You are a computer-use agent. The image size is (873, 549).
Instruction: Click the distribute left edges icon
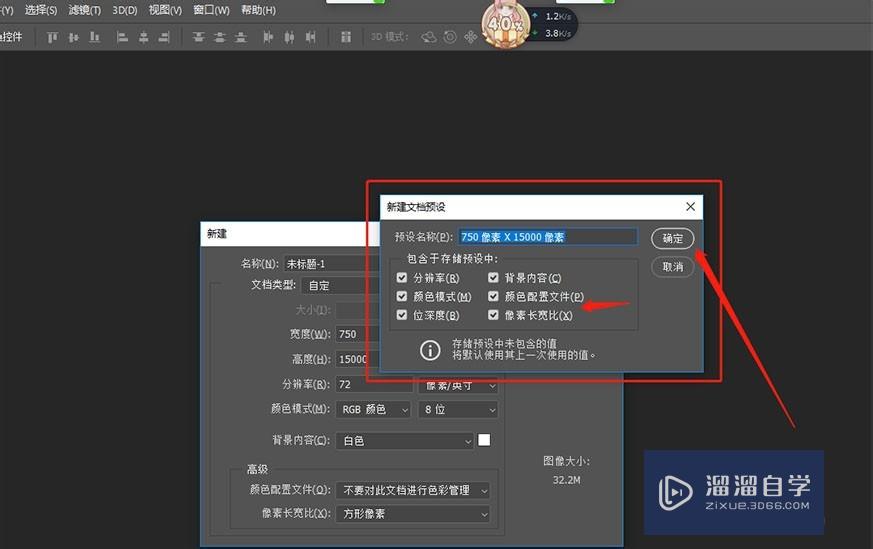[268, 37]
